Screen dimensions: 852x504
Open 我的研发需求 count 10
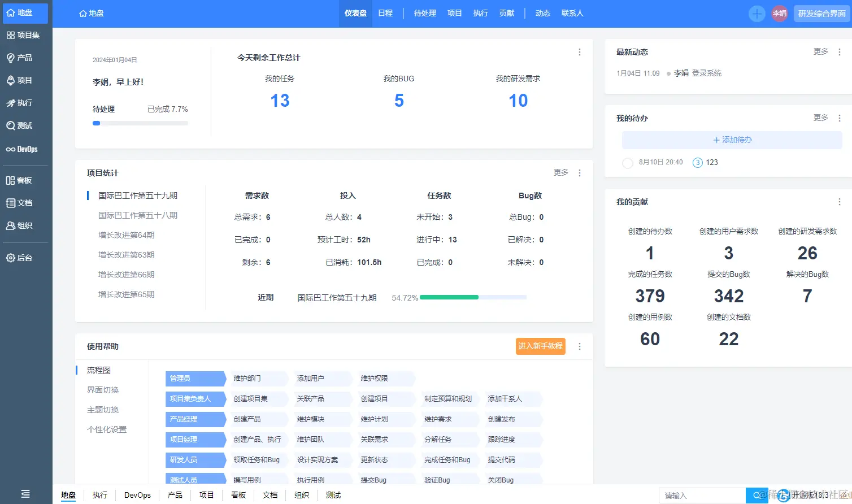[x=518, y=101]
